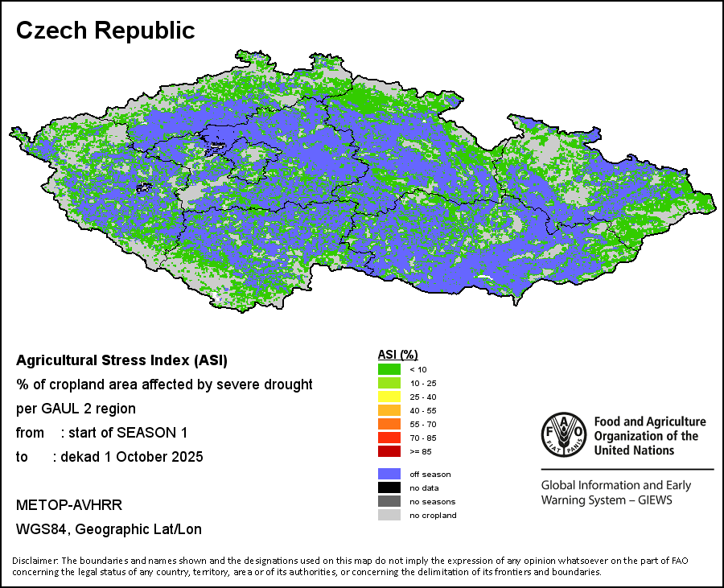Select the red '70 - 85' legend swatch

[389, 438]
